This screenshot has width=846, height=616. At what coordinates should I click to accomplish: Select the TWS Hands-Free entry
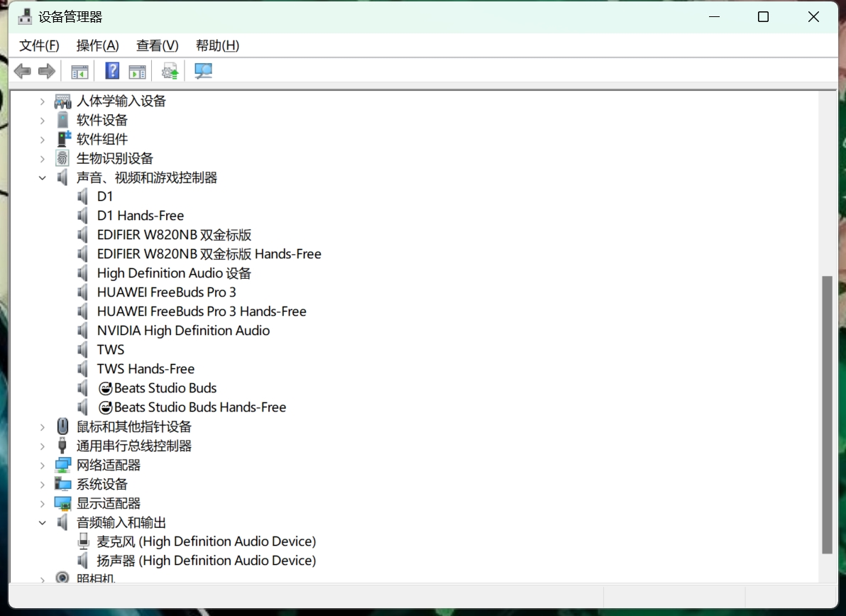pos(145,369)
